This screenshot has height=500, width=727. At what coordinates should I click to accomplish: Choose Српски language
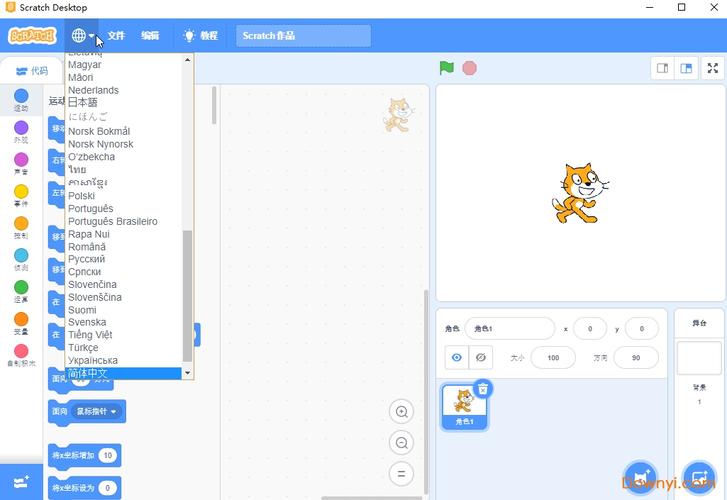point(123,272)
